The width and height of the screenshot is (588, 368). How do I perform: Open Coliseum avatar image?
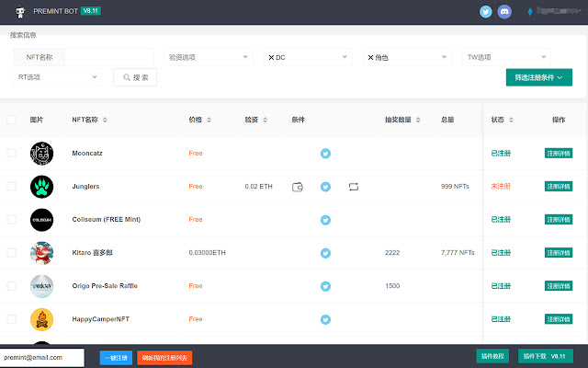(41, 220)
